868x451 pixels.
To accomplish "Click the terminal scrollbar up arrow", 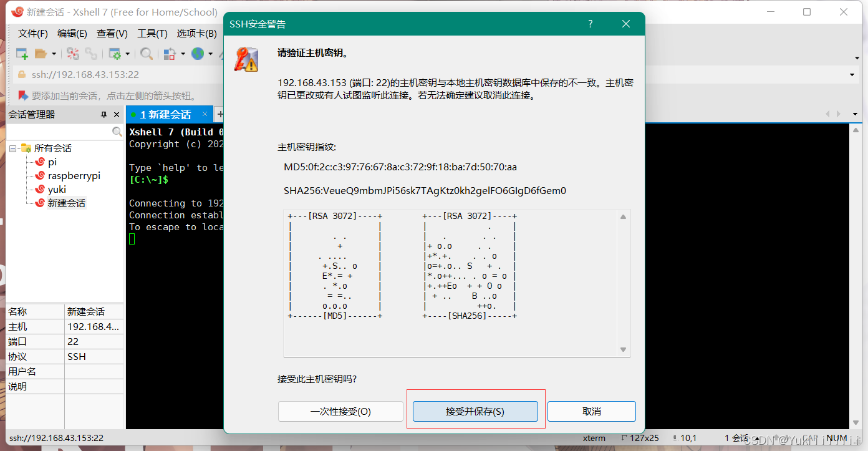I will pos(855,129).
